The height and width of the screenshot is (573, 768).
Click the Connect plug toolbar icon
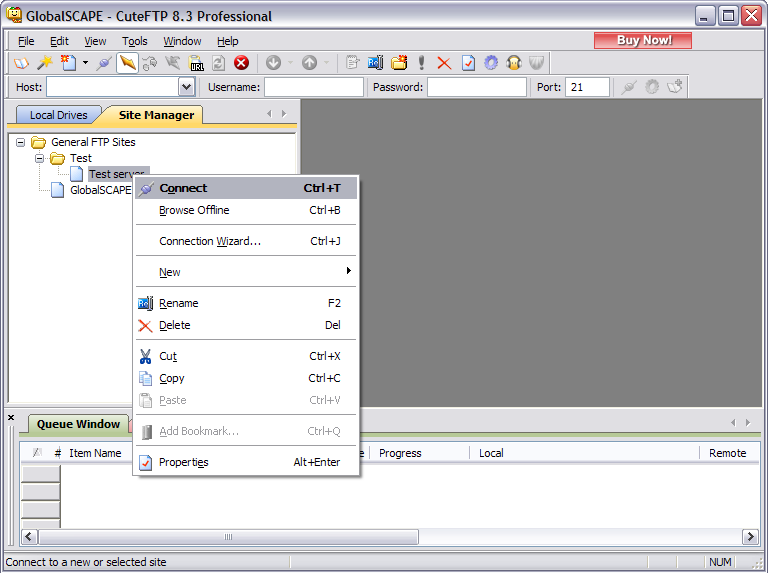pos(104,63)
